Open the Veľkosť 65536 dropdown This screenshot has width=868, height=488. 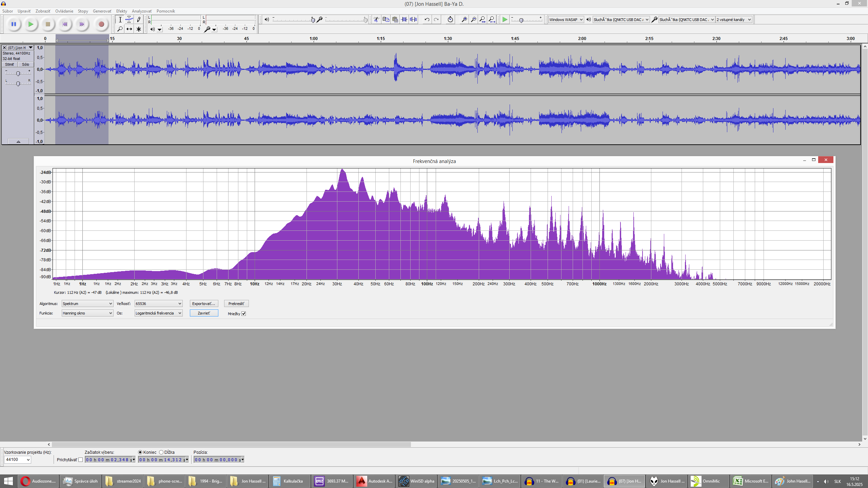coord(158,304)
